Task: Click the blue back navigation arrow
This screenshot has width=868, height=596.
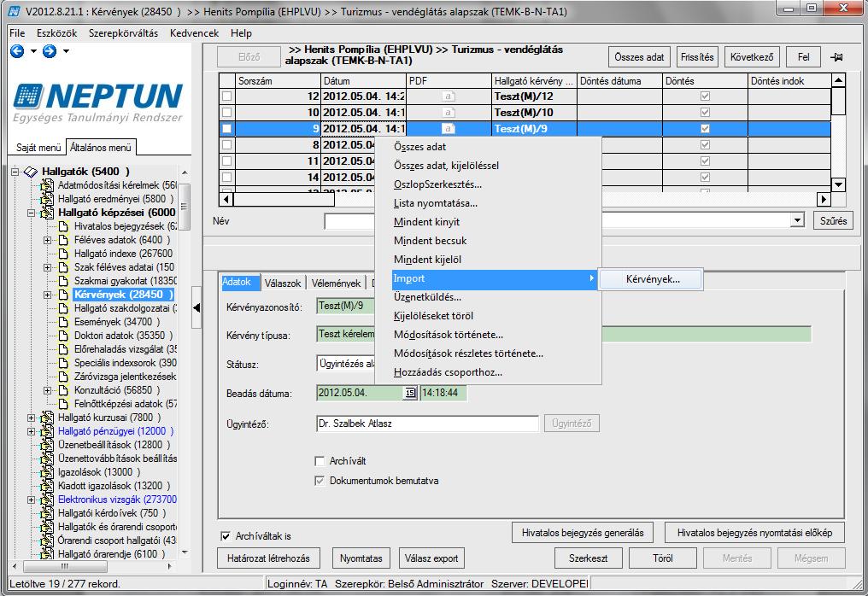Action: coord(17,51)
